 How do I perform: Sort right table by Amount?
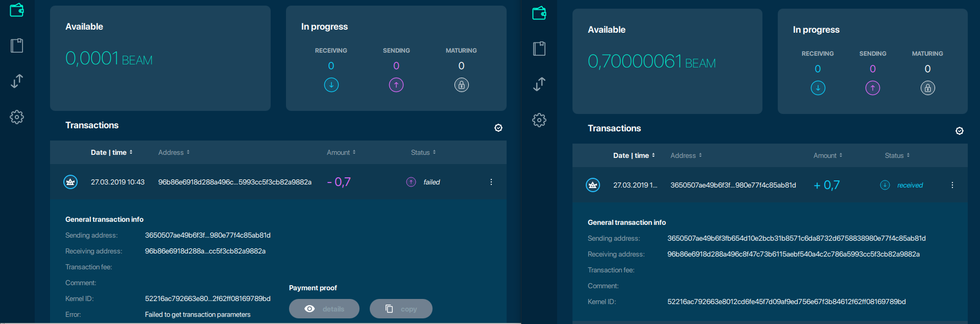pos(828,155)
